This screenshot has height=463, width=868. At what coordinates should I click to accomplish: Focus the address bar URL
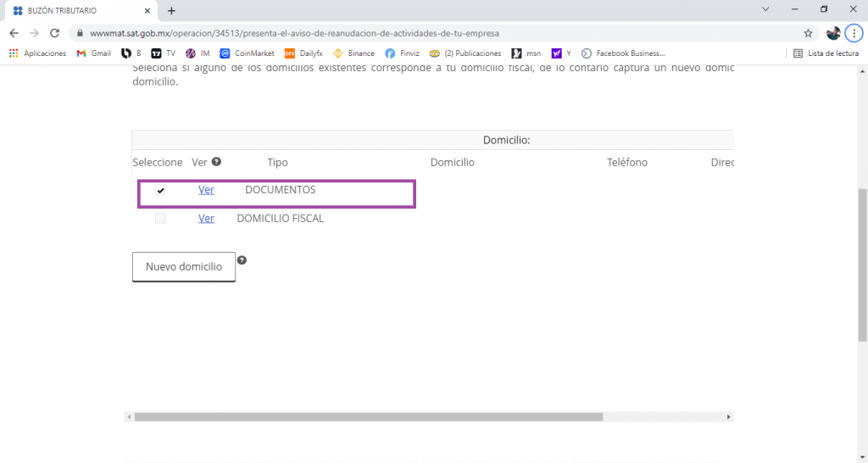click(294, 33)
